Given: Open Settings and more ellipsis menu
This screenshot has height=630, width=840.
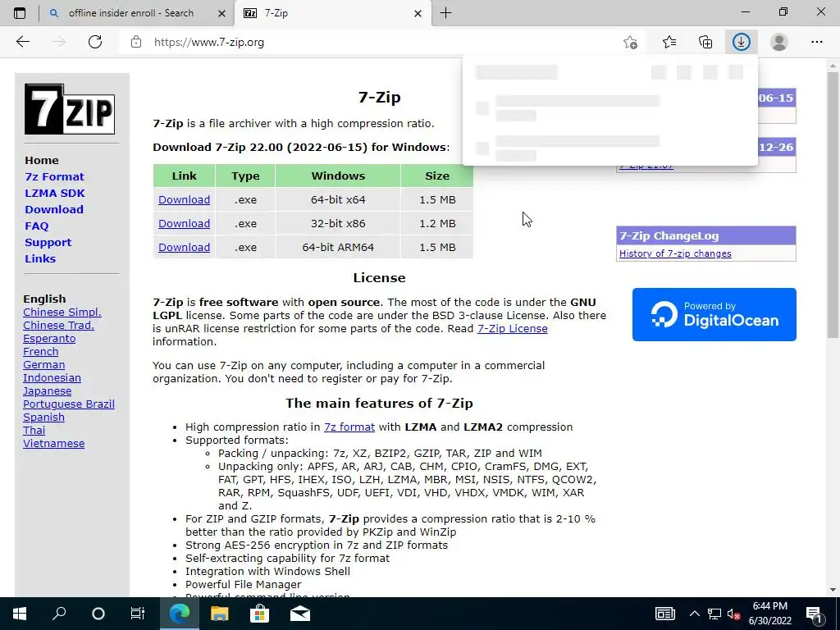Looking at the screenshot, I should coord(816,42).
